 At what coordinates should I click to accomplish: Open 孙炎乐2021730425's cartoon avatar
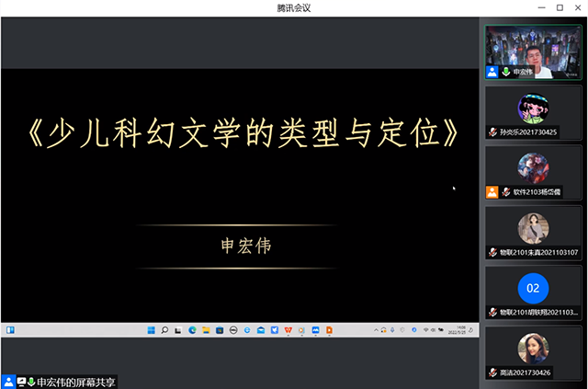[533, 109]
